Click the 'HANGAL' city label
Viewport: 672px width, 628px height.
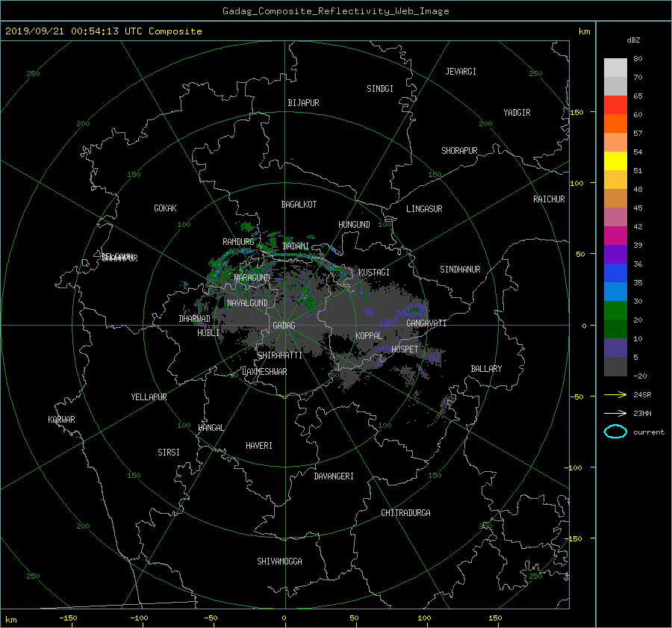pyautogui.click(x=211, y=428)
